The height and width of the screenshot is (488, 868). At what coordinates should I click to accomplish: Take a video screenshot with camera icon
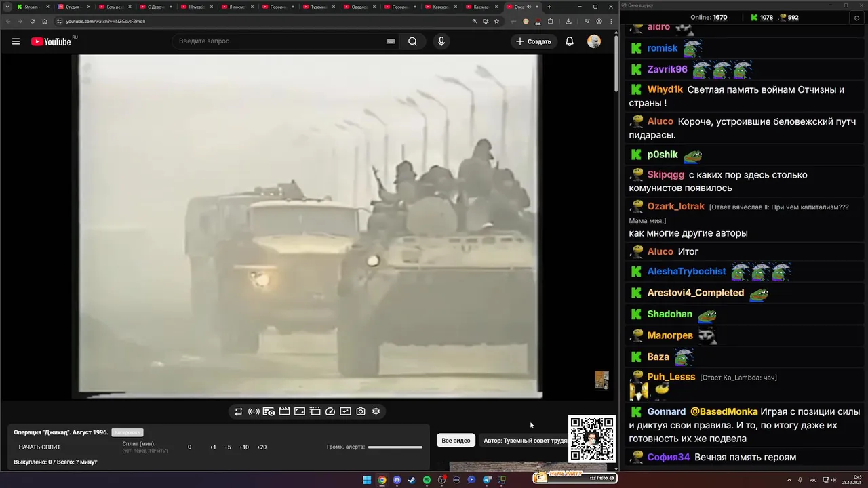pos(361,411)
